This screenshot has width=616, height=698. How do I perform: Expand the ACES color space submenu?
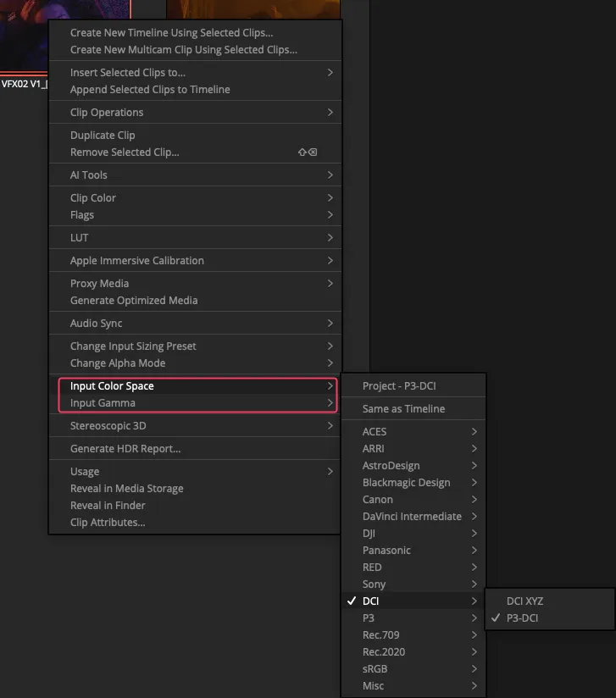pyautogui.click(x=375, y=432)
